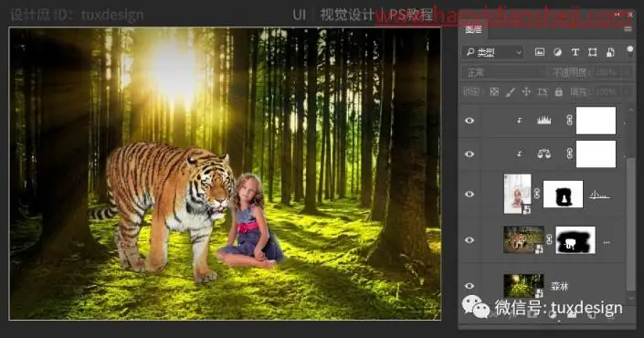Screen dimensions: 644x338
Task: Filter for adjustment layers icon
Action: pos(557,52)
